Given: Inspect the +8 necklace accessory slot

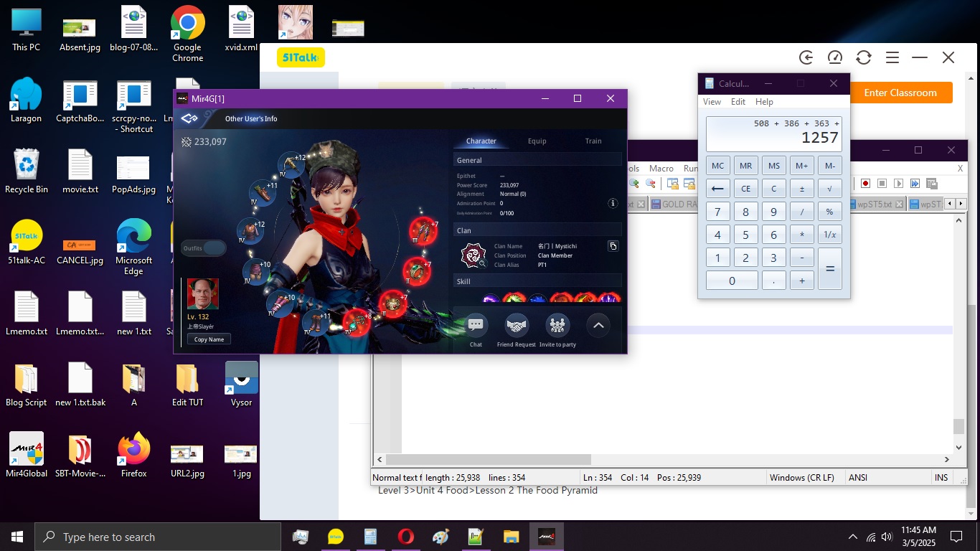Looking at the screenshot, I should (x=357, y=321).
